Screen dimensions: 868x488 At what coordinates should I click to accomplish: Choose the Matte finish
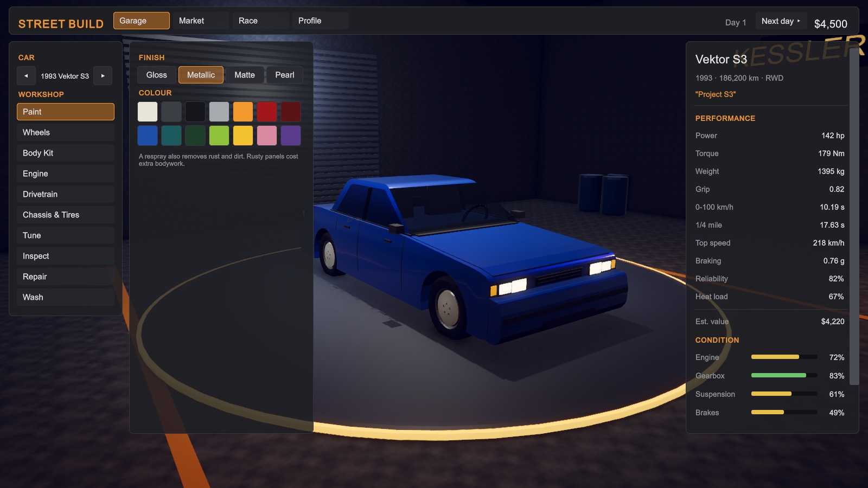point(245,75)
